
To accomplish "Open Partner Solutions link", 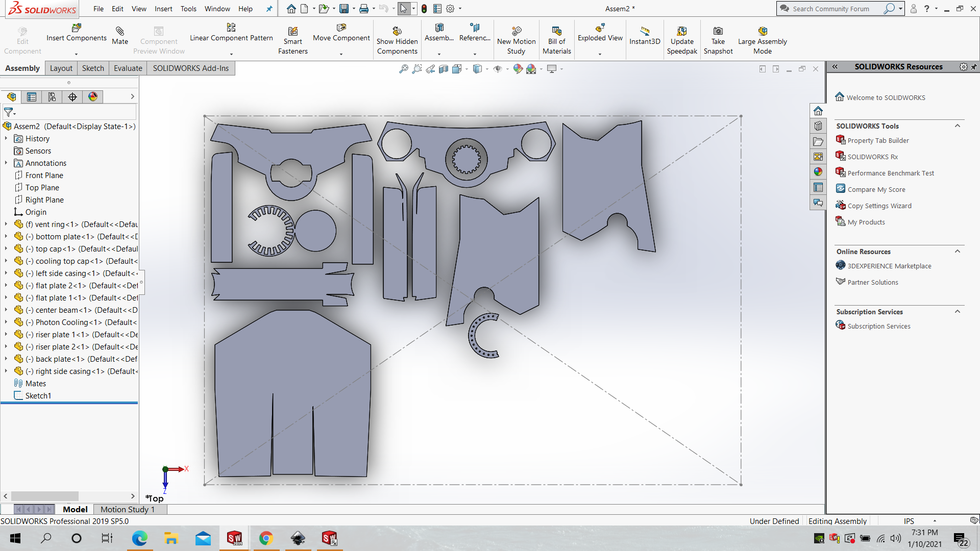I will (x=873, y=282).
